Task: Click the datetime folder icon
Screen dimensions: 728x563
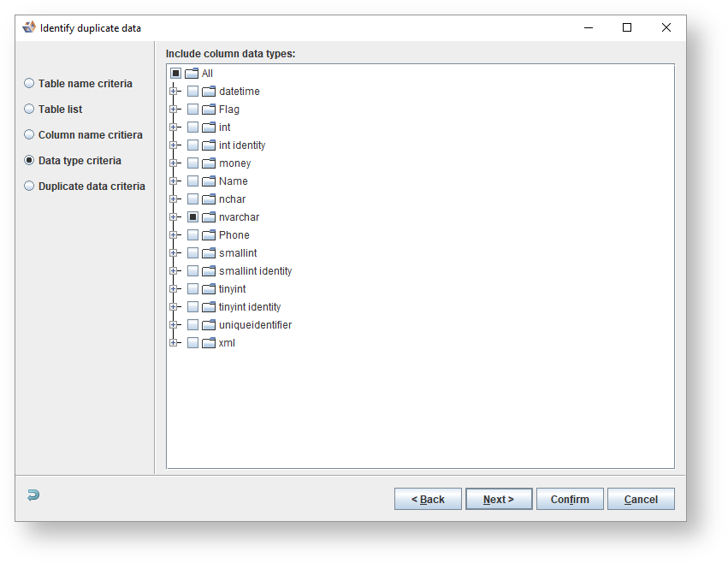Action: (x=209, y=91)
